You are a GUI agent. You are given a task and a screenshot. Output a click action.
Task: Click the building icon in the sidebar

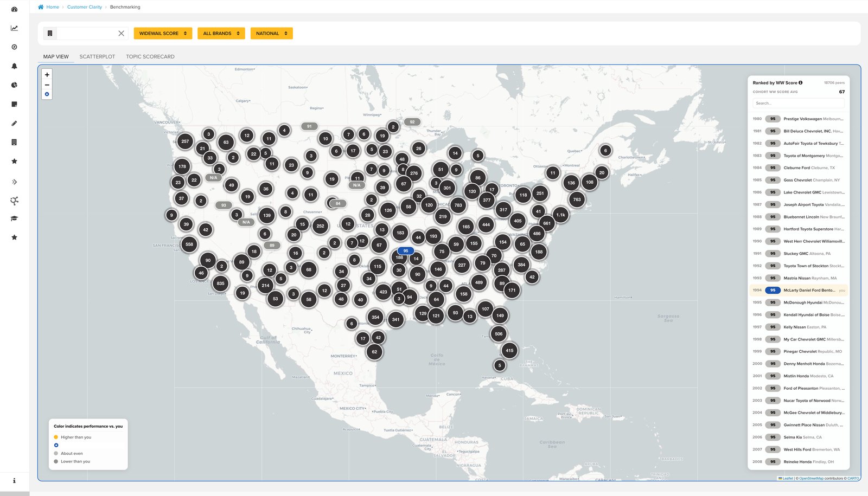click(14, 142)
